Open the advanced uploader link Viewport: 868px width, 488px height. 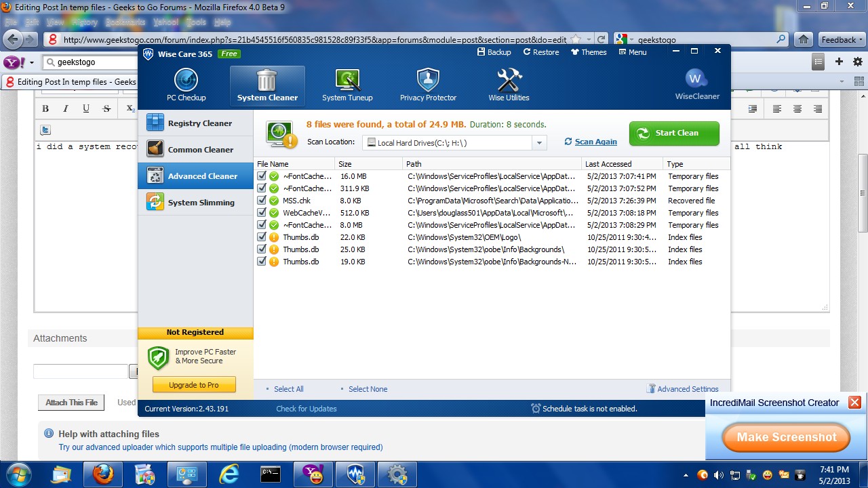tap(220, 447)
